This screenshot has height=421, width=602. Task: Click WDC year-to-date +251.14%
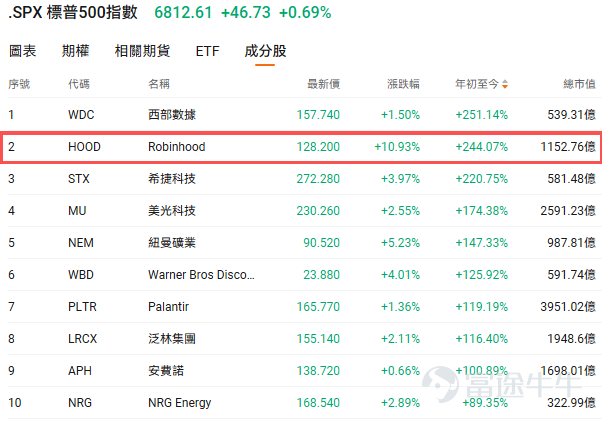[481, 115]
